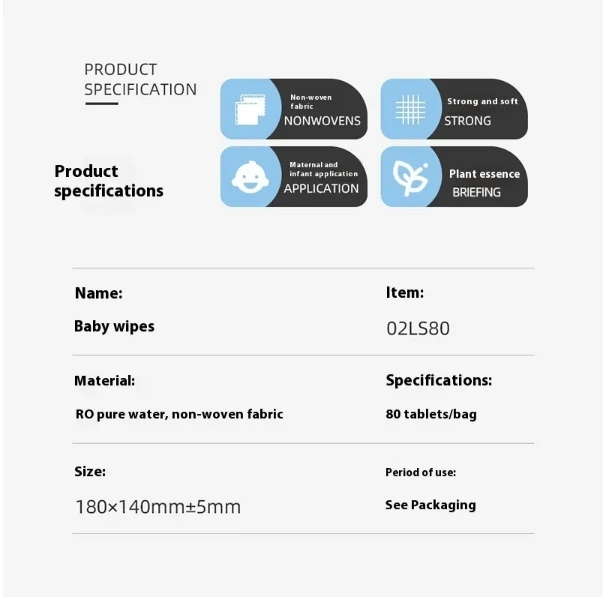The image size is (613, 614).
Task: Click the See Packaging text
Action: (430, 506)
